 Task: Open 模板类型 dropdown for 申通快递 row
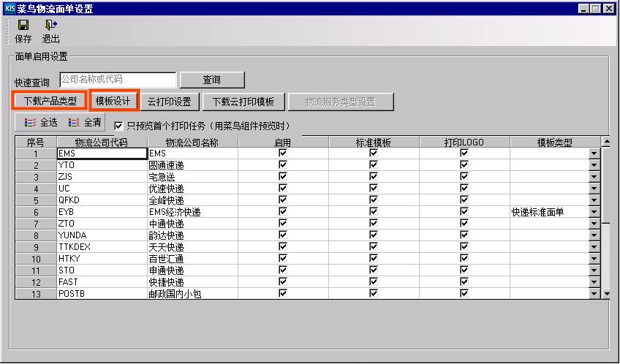594,270
